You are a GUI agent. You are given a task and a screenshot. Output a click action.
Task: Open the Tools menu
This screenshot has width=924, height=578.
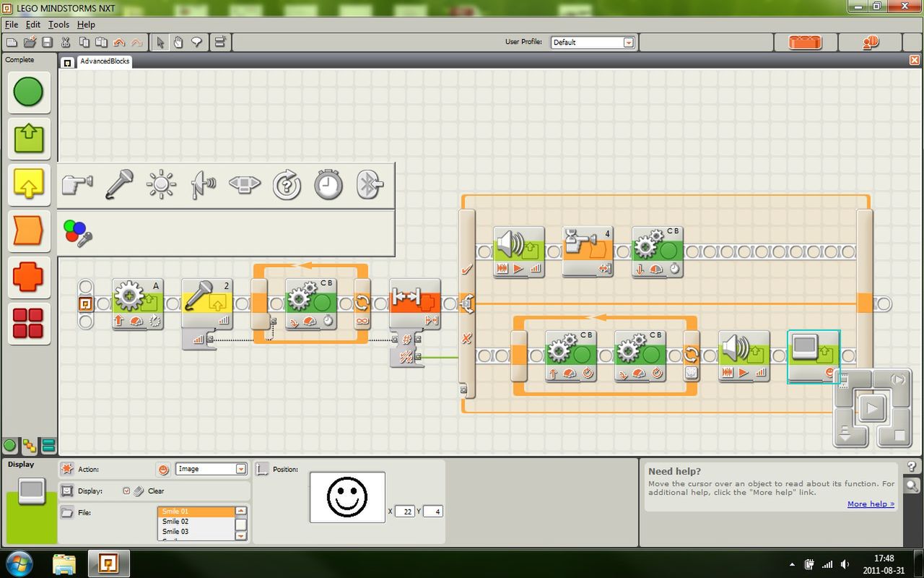(x=58, y=25)
